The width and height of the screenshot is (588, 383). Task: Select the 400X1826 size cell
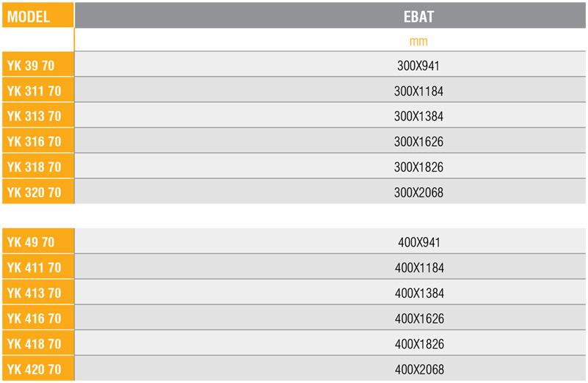(x=330, y=343)
